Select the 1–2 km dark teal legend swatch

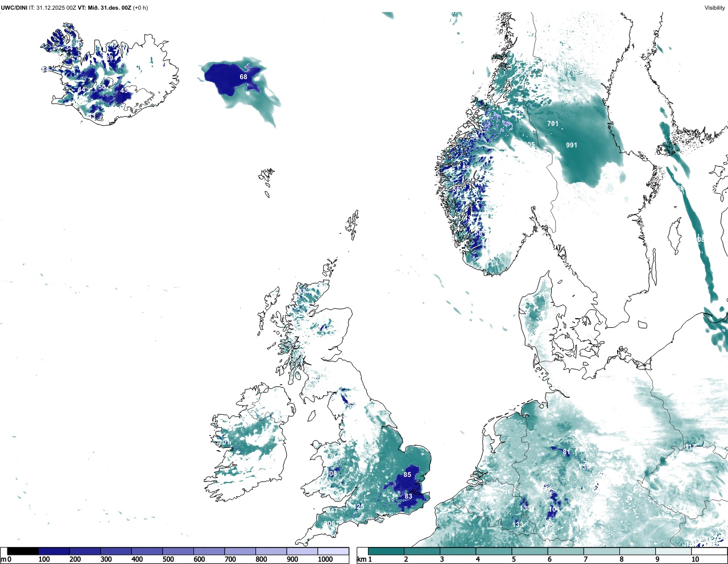(x=386, y=551)
